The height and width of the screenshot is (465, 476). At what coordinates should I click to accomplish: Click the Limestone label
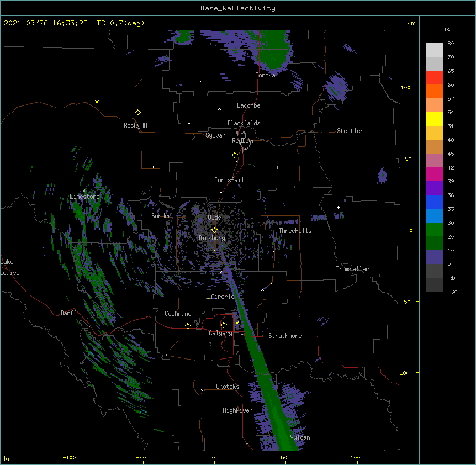click(84, 197)
